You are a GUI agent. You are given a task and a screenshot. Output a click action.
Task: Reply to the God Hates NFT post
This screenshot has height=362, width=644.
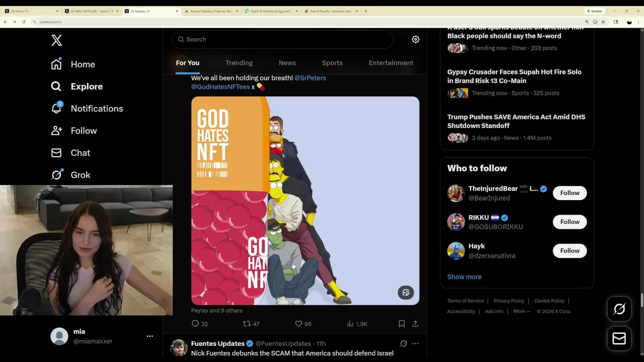pos(200,324)
